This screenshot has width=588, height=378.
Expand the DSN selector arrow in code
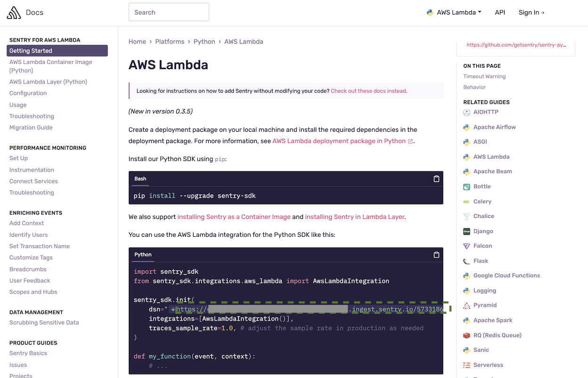point(173,309)
